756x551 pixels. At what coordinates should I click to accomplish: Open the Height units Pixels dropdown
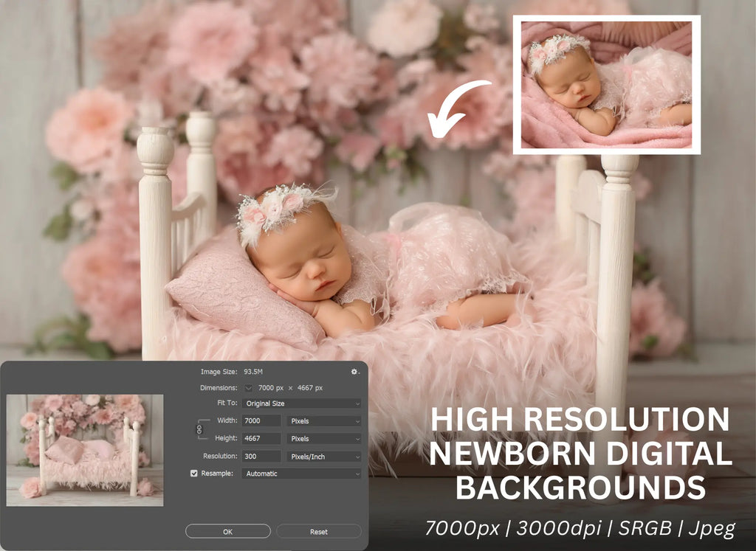pos(324,439)
